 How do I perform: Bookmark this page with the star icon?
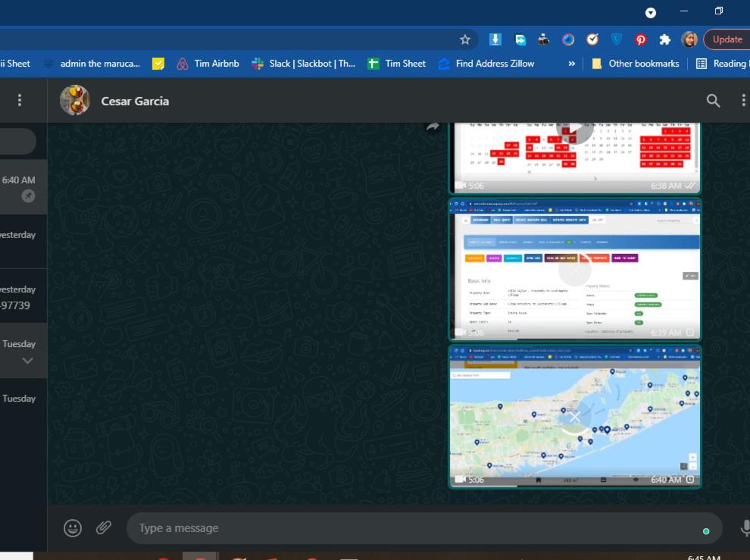point(465,39)
